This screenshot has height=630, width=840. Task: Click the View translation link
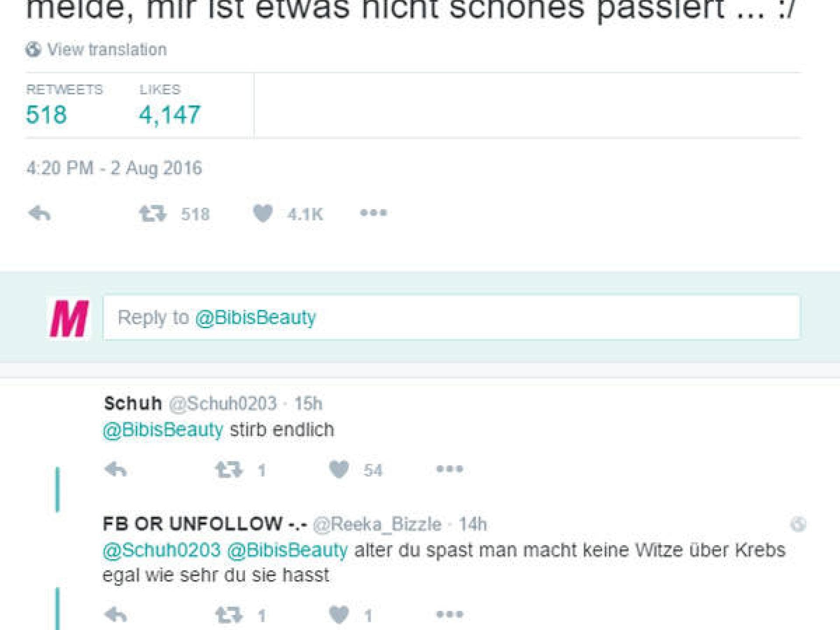pyautogui.click(x=107, y=49)
